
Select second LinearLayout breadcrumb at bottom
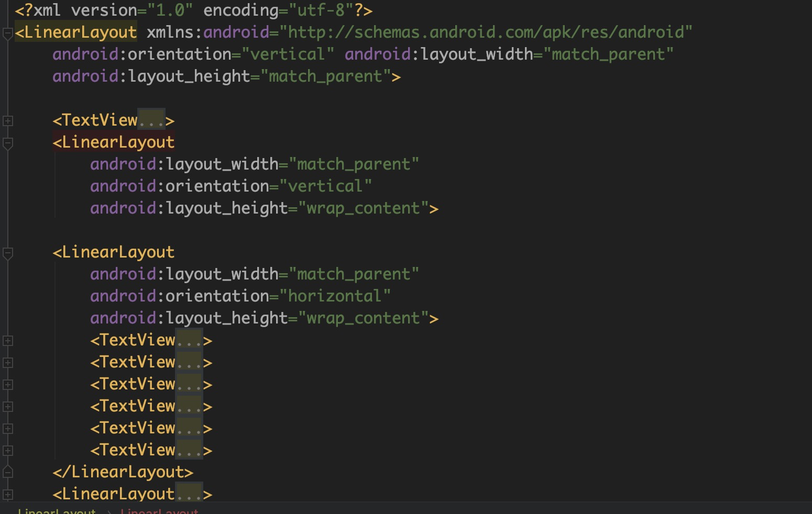(159, 511)
